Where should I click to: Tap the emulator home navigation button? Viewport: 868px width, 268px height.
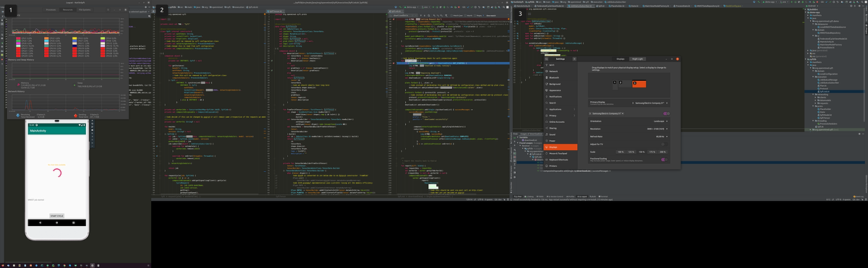(x=57, y=222)
